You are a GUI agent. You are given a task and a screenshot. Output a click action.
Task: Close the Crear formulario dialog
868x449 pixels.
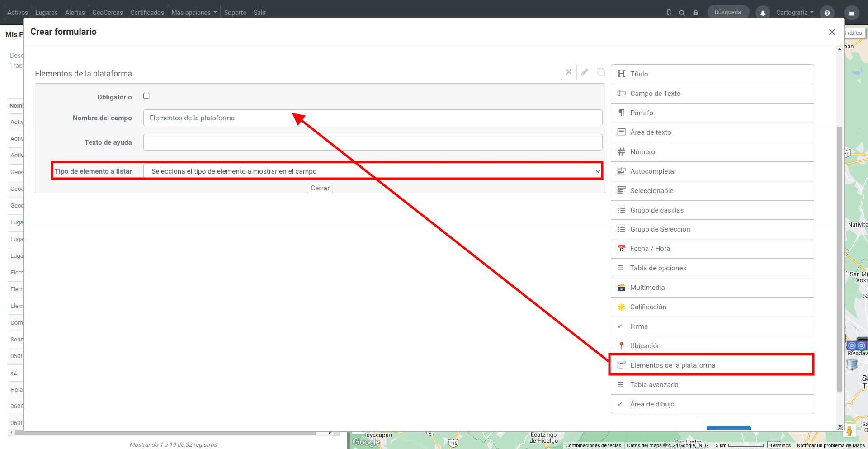(832, 32)
